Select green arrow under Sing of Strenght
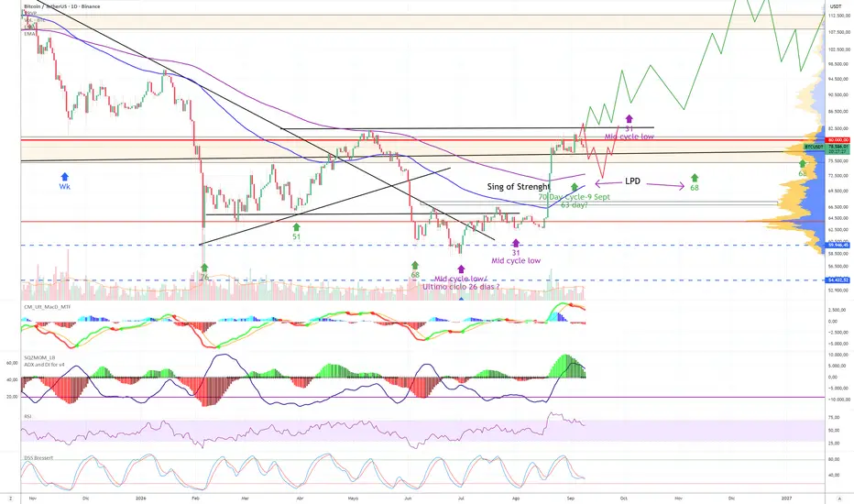854x504 pixels. coord(574,188)
